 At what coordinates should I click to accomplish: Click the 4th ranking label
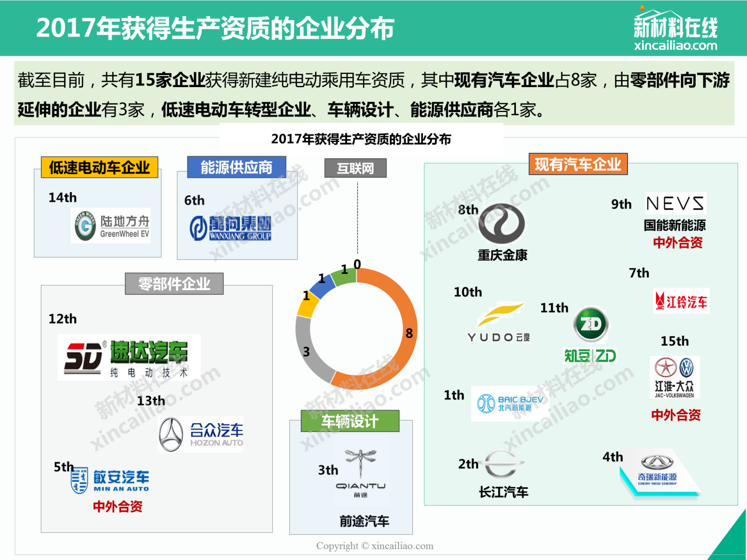(x=613, y=457)
